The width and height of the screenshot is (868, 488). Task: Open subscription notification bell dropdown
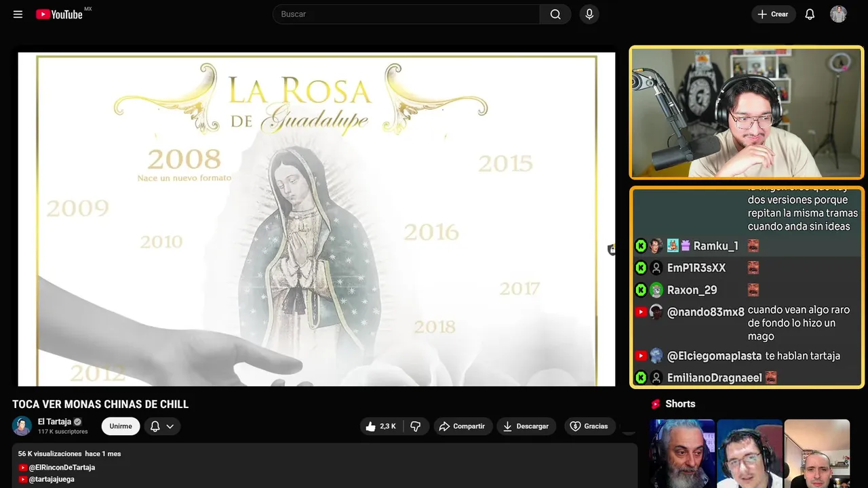(162, 426)
